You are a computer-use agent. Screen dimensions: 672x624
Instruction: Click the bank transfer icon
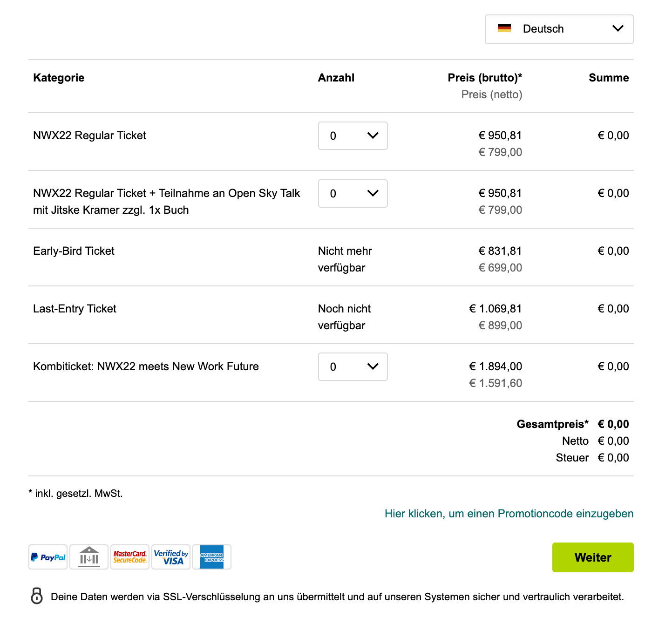(89, 557)
